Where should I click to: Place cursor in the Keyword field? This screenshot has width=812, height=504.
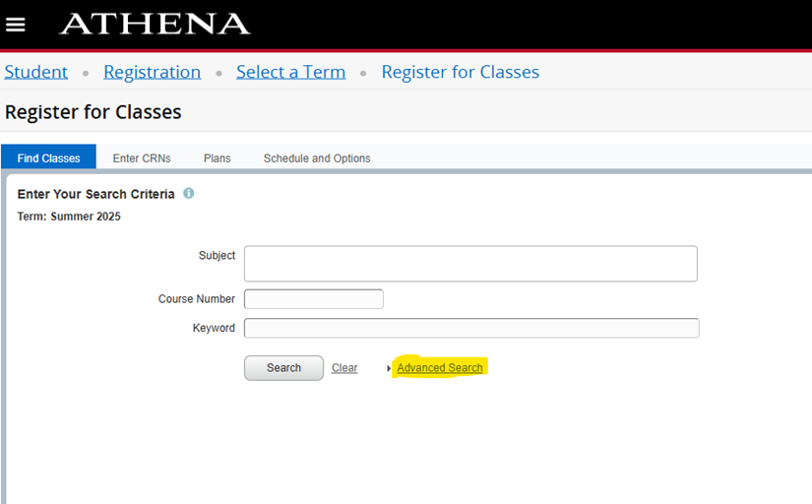pyautogui.click(x=470, y=328)
